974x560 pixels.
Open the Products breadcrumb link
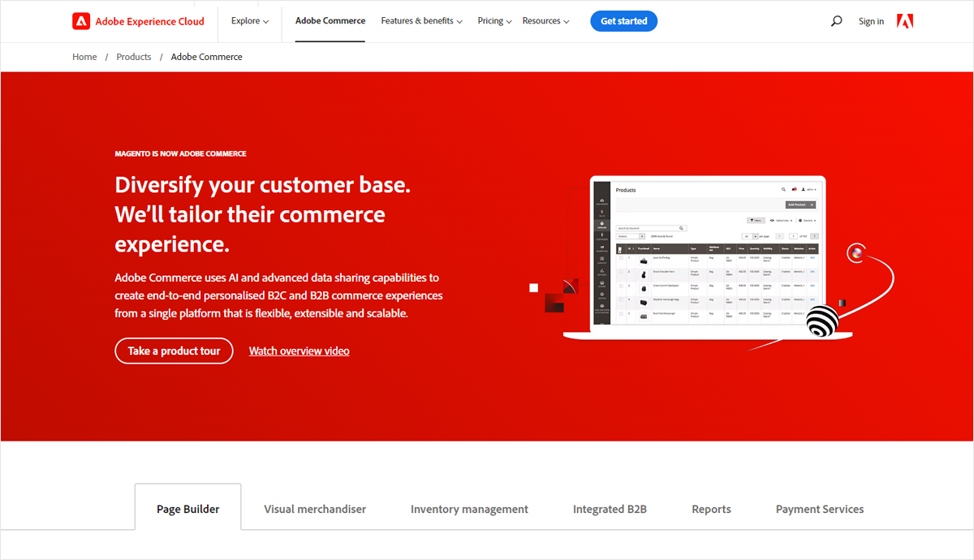tap(134, 57)
